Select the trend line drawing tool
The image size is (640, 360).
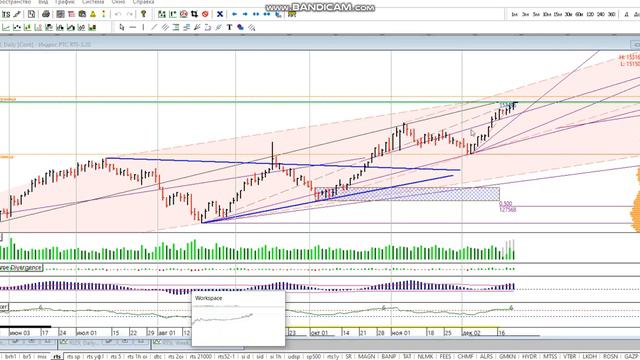pyautogui.click(x=154, y=27)
